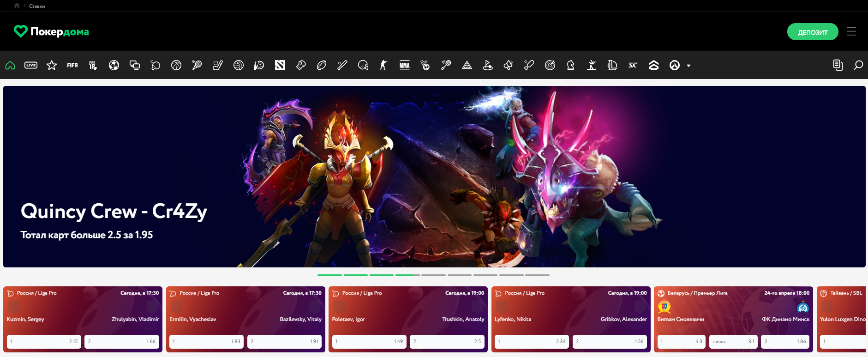Select the boxing glove icon
The height and width of the screenshot is (357, 868).
(x=301, y=65)
